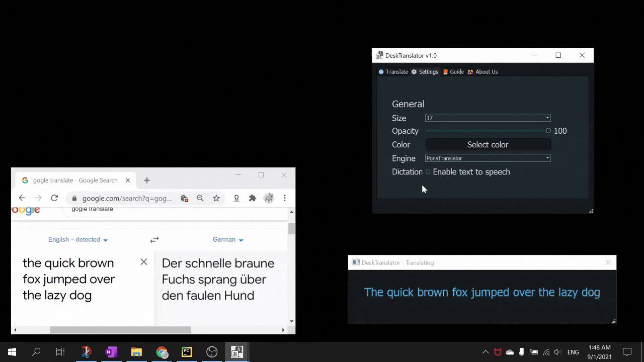This screenshot has height=362, width=644.
Task: Expand the Size dropdown showing 17
Action: click(x=488, y=118)
